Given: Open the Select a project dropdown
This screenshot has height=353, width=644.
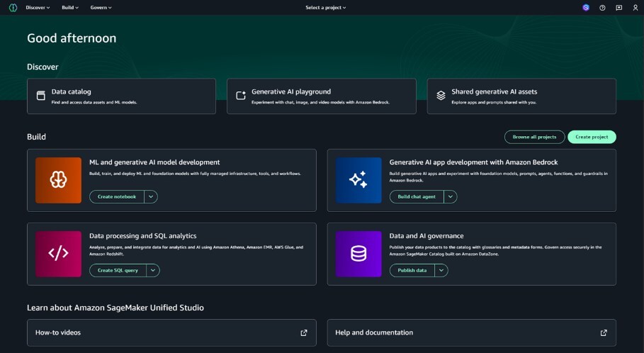Looking at the screenshot, I should click(326, 7).
